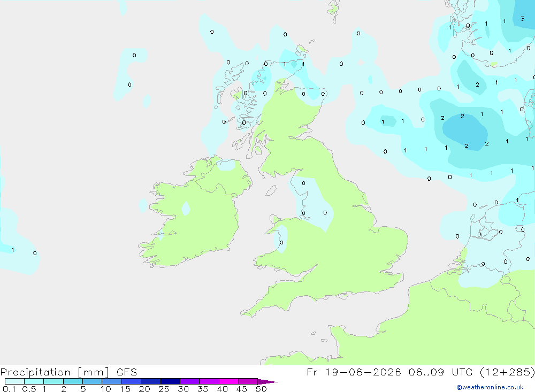The width and height of the screenshot is (535, 392).
Task: Click the 25–30 mm legend color box
Action: pyautogui.click(x=170, y=381)
